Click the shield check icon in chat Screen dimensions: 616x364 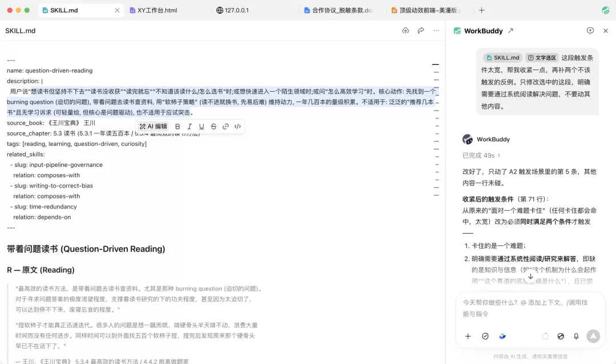(x=485, y=336)
